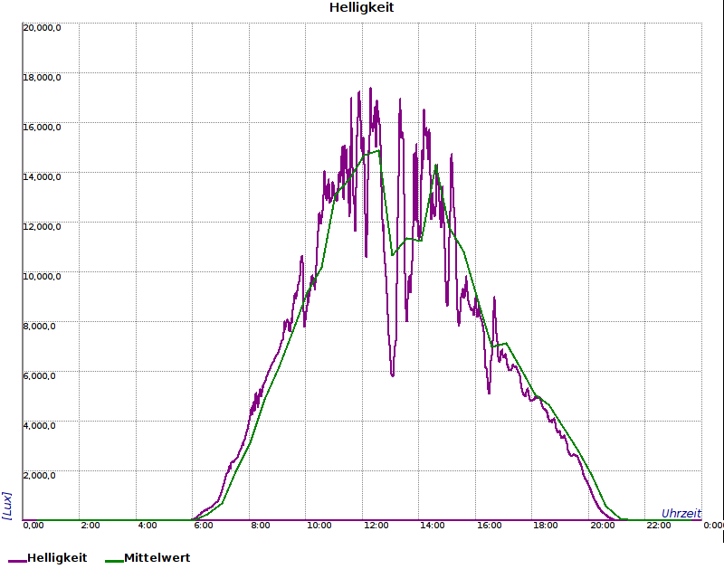Click the 20,000,0 y-axis tick label

42,28
